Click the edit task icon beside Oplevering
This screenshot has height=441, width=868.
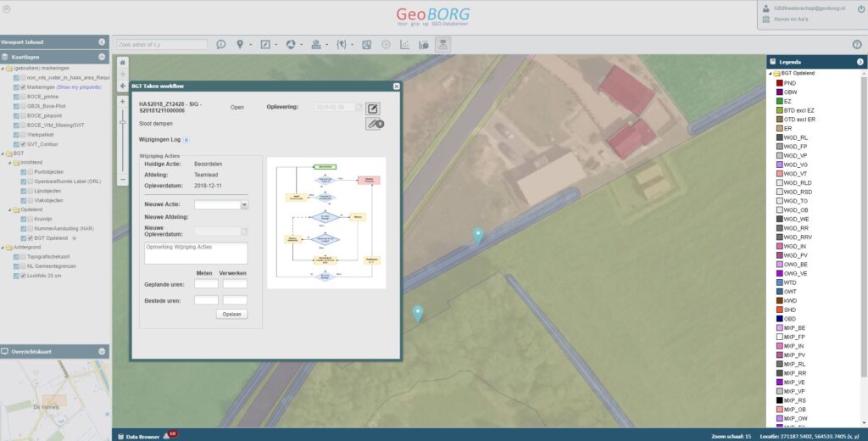coord(373,109)
